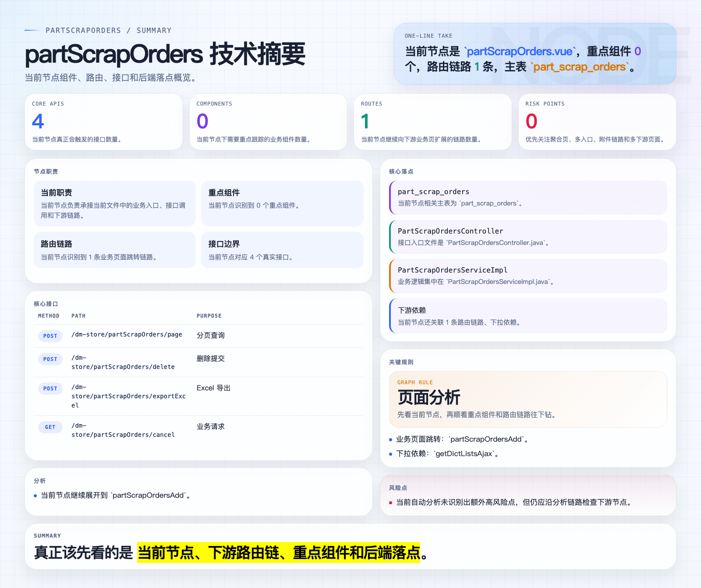
Task: Click the 分页查询 purpose cell
Action: coord(211,335)
